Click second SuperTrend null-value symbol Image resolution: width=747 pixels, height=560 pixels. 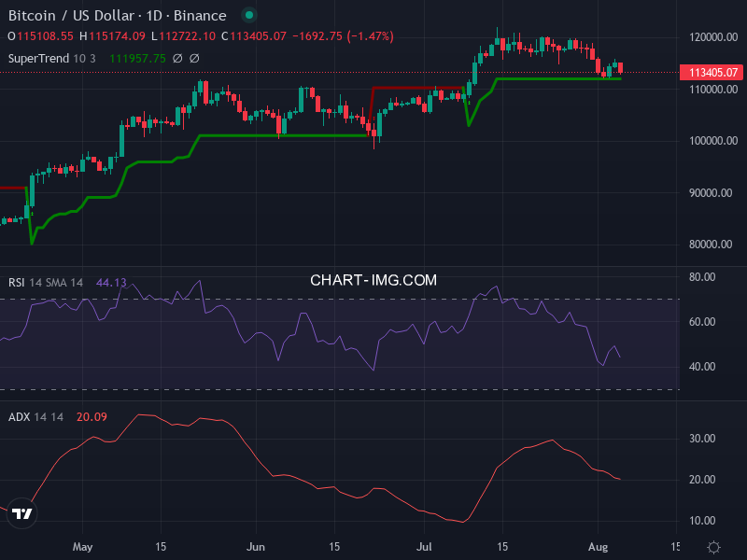pyautogui.click(x=194, y=59)
